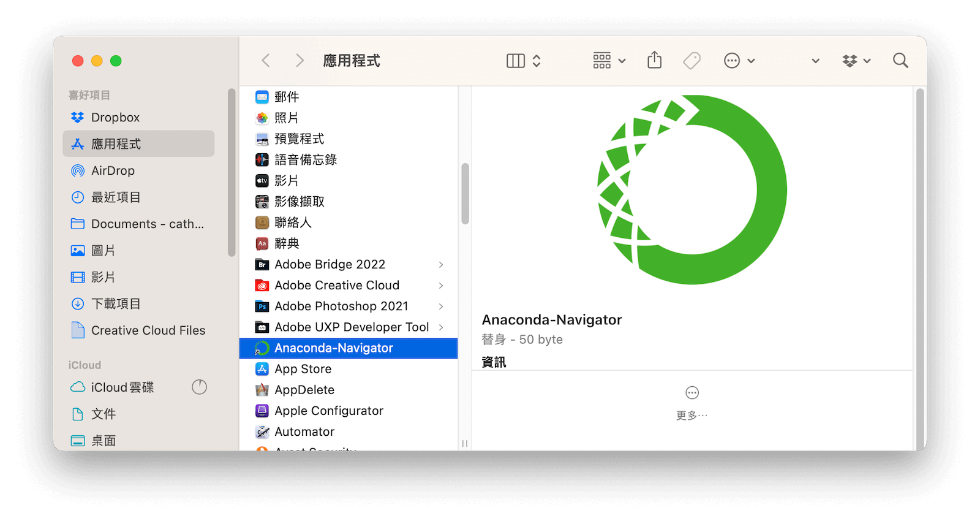This screenshot has height=521, width=980.
Task: Click the green zoom window button
Action: 116,61
